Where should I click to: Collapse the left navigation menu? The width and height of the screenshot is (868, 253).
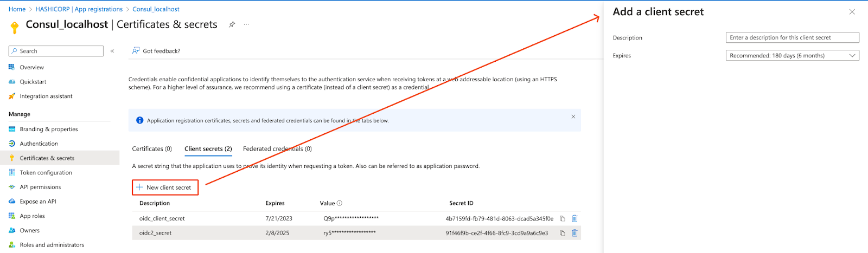112,51
